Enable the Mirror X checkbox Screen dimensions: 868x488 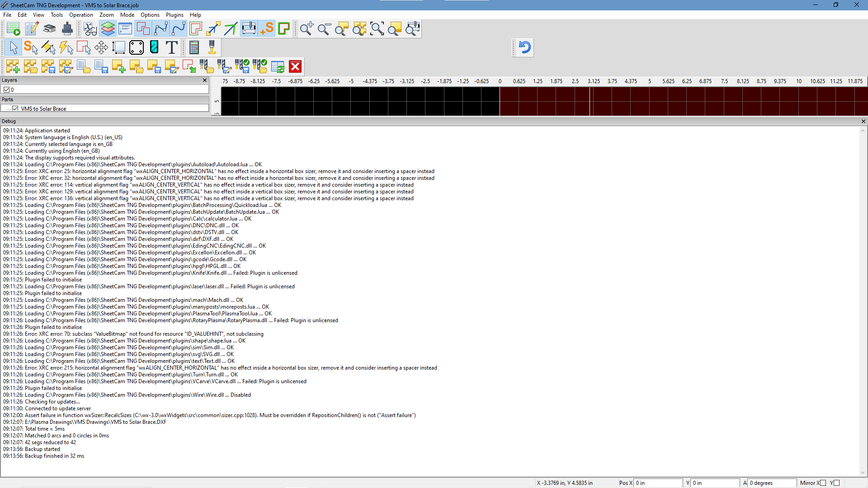pyautogui.click(x=823, y=483)
